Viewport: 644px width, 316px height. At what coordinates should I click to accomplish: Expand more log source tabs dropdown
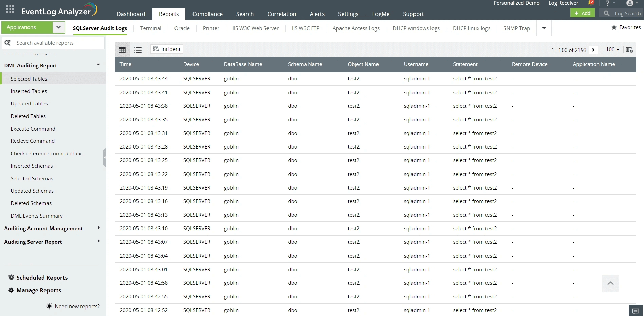click(544, 28)
